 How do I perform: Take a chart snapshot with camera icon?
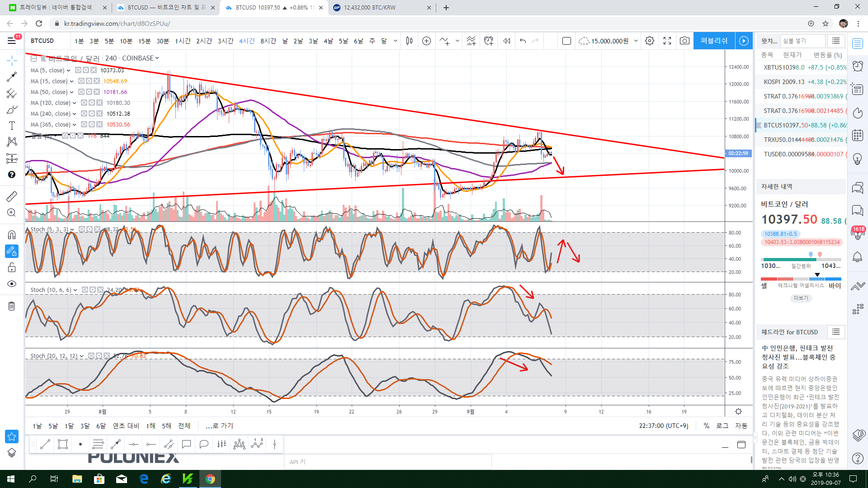(x=684, y=41)
